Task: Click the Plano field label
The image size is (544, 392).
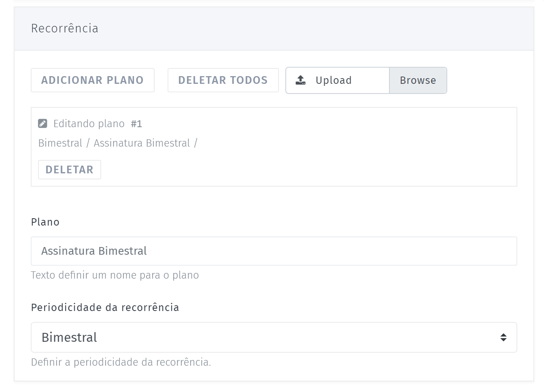Action: (x=45, y=222)
